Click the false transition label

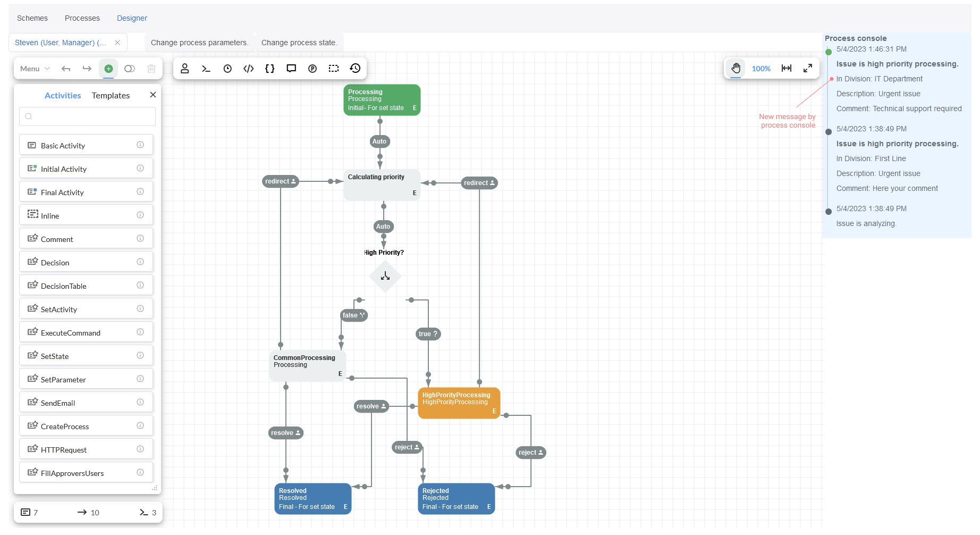tap(354, 315)
